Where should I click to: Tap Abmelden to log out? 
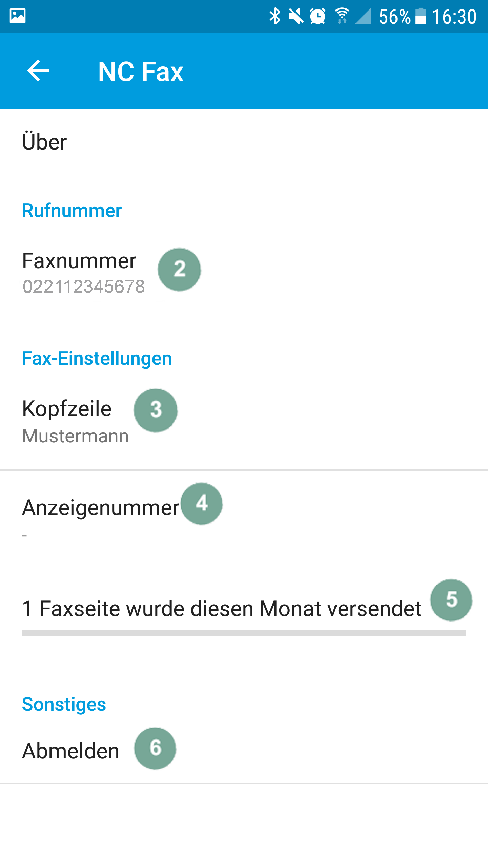pyautogui.click(x=70, y=751)
